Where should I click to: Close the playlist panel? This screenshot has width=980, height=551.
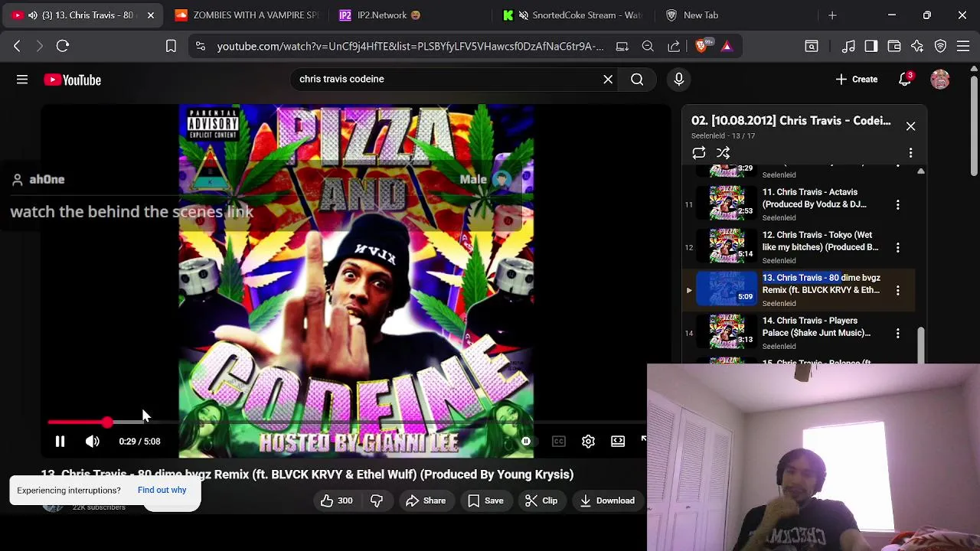pos(910,126)
